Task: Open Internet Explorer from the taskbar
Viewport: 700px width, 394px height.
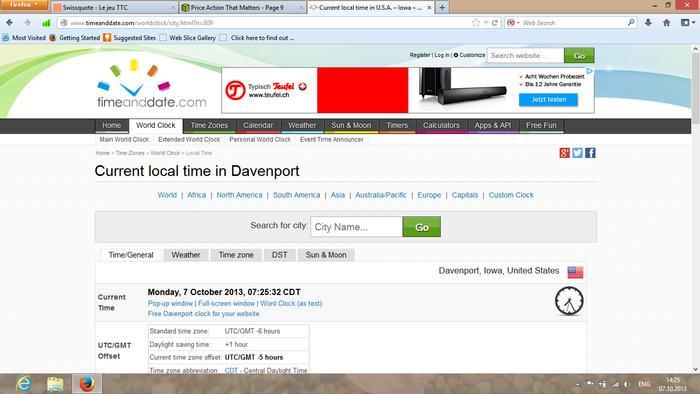Action: [x=23, y=384]
